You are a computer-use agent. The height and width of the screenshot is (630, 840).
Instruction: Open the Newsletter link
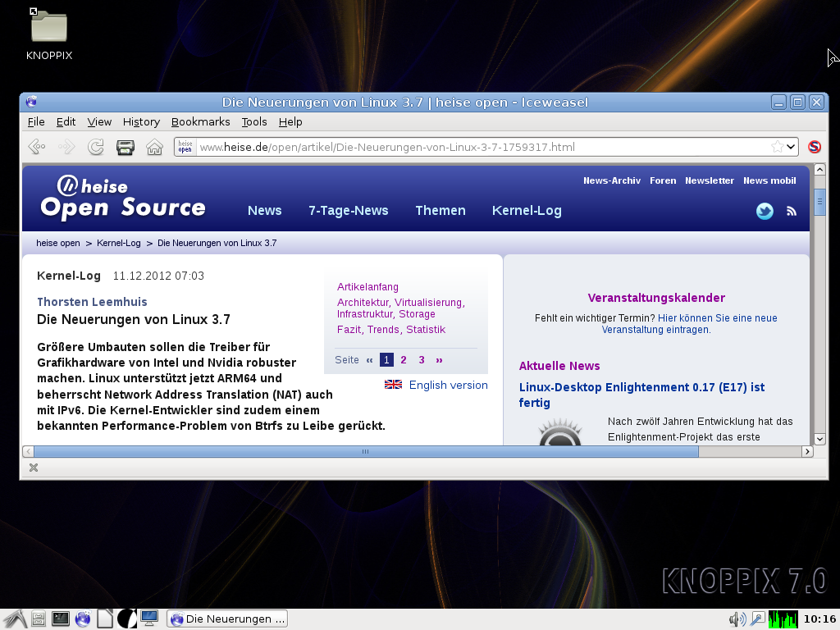pyautogui.click(x=710, y=180)
